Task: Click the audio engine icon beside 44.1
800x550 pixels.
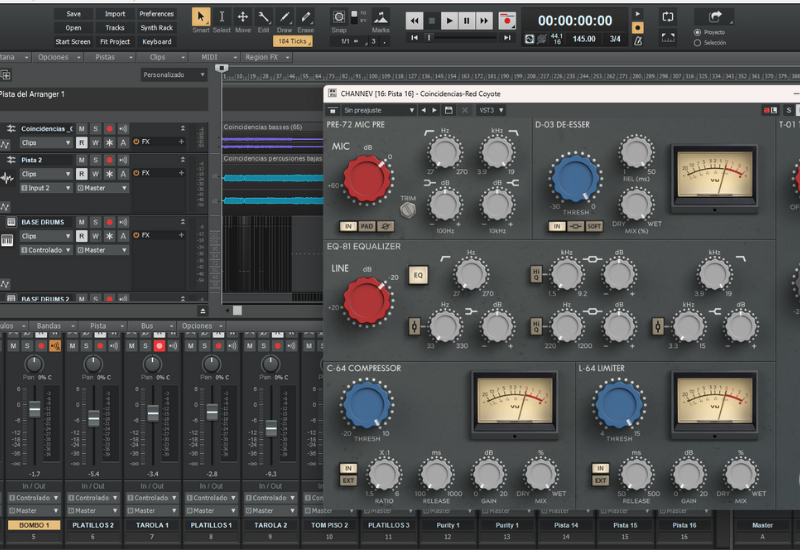Action: tap(530, 39)
